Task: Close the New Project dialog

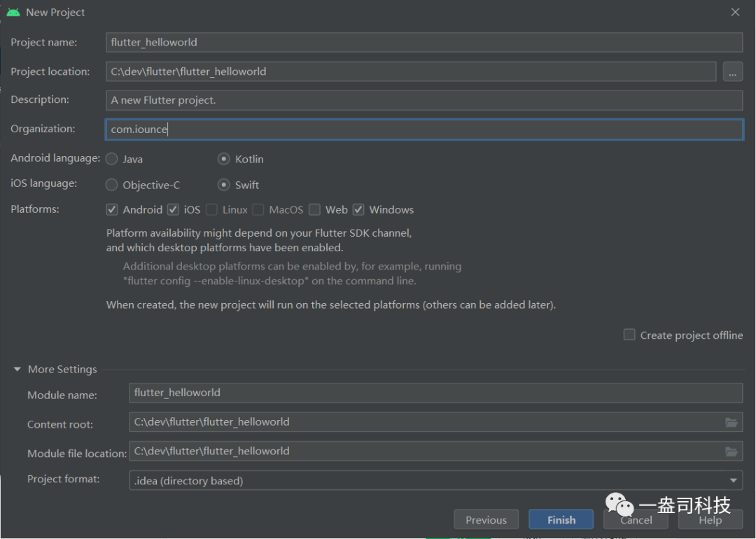Action: 735,12
